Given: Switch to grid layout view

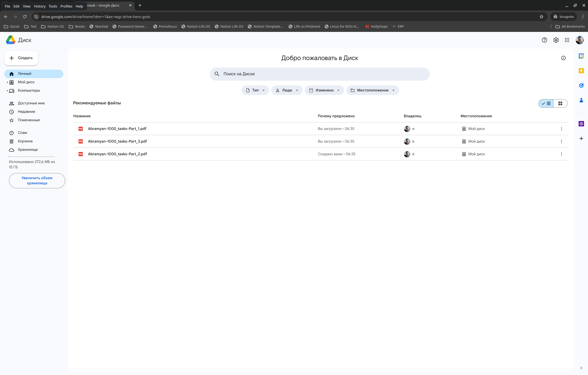Looking at the screenshot, I should tap(560, 103).
